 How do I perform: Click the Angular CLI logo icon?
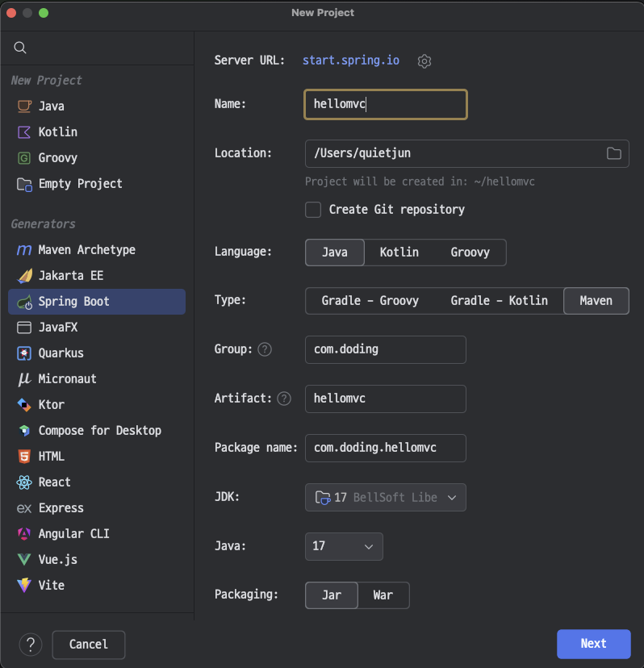[24, 534]
